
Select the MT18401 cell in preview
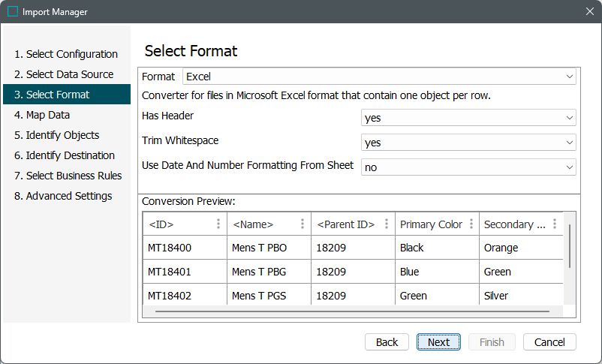(x=170, y=272)
